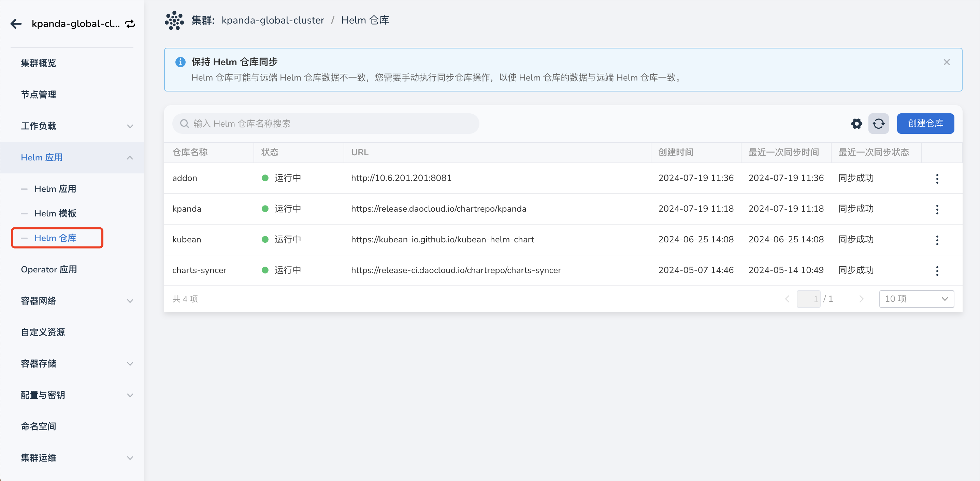The image size is (980, 481).
Task: Click the kubean-helm-chart GitHub URL
Action: 443,240
